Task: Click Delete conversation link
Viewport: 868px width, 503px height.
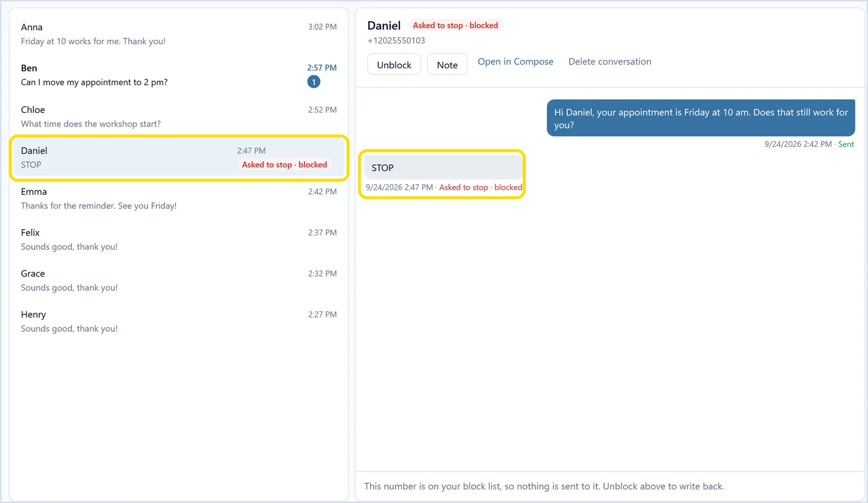Action: [x=610, y=61]
